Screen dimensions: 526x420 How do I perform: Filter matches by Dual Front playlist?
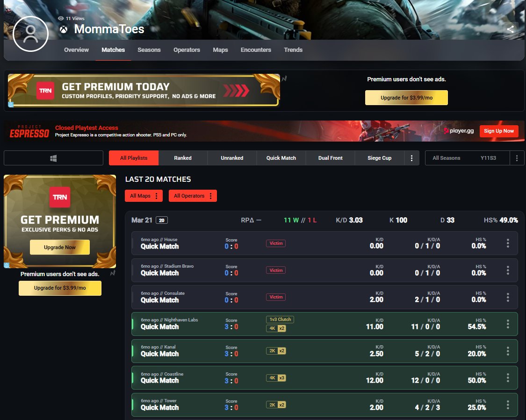coord(331,158)
